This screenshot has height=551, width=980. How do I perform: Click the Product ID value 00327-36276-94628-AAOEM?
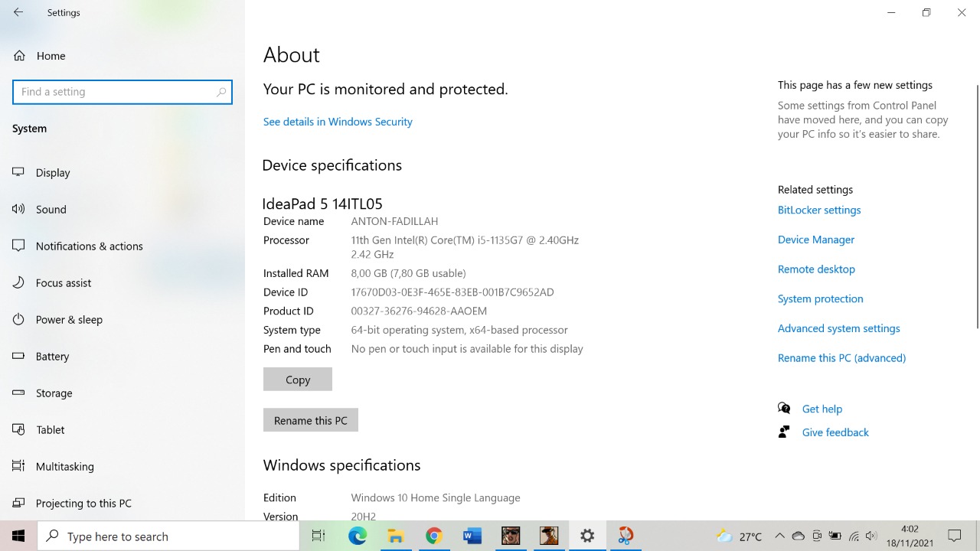419,311
